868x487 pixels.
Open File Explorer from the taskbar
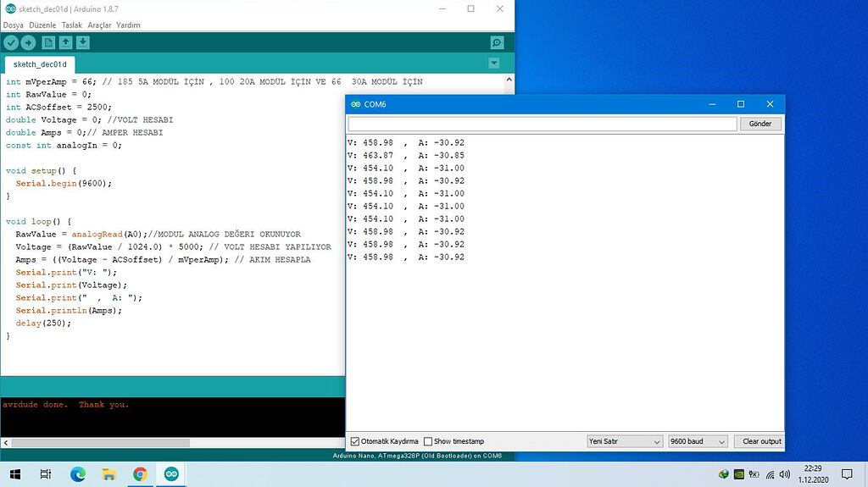pos(109,474)
